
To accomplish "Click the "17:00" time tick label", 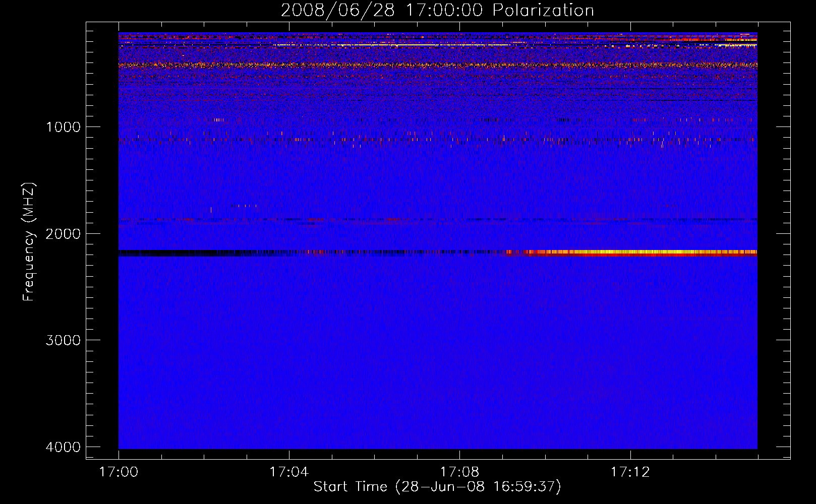I will (119, 472).
